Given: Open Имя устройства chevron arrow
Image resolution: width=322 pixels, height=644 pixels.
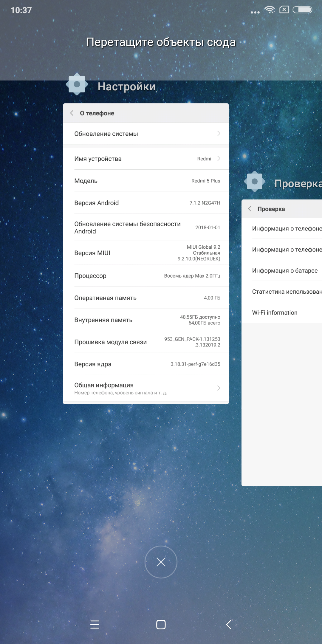Looking at the screenshot, I should click(219, 159).
